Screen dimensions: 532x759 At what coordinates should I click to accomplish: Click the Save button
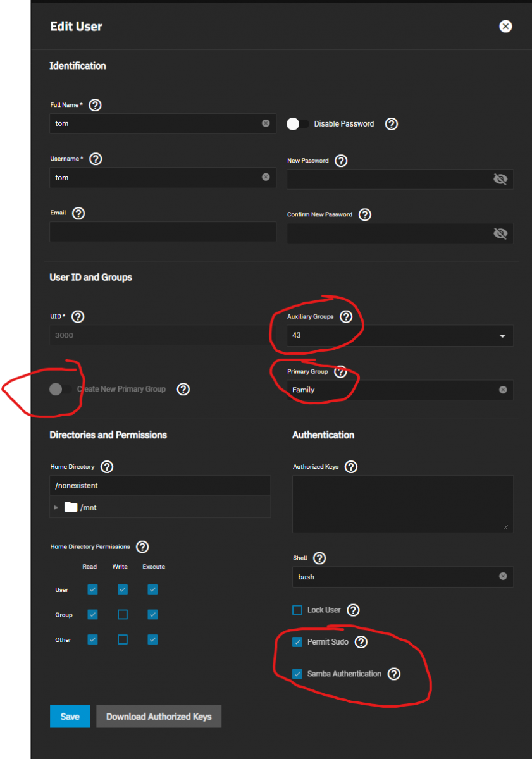(x=70, y=717)
